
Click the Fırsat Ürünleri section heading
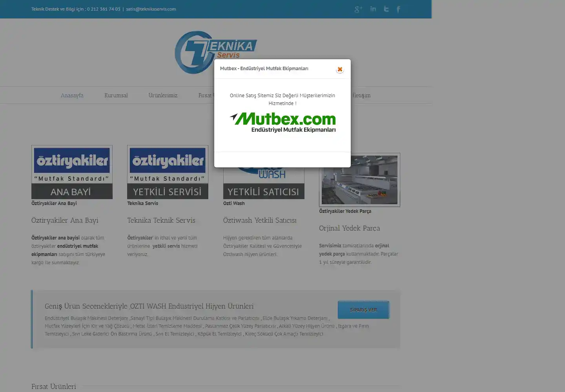[54, 387]
